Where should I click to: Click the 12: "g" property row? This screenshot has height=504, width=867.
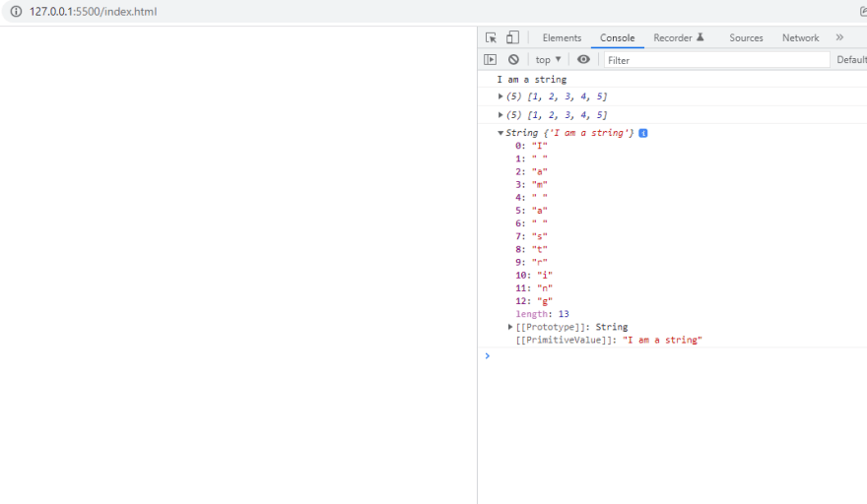pos(534,301)
